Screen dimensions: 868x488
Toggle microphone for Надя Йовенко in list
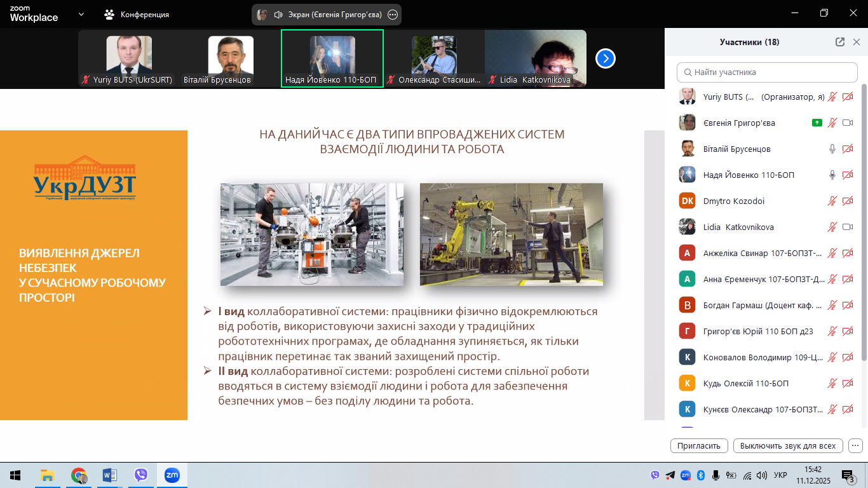[832, 175]
